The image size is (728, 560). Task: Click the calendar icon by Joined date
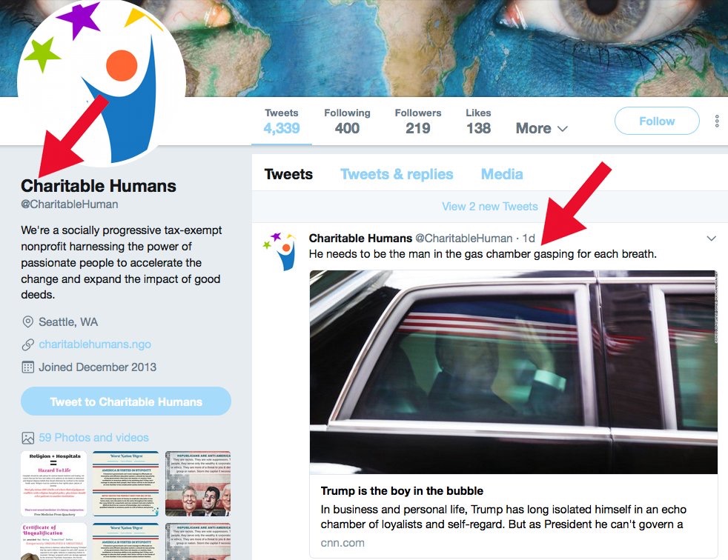point(28,367)
